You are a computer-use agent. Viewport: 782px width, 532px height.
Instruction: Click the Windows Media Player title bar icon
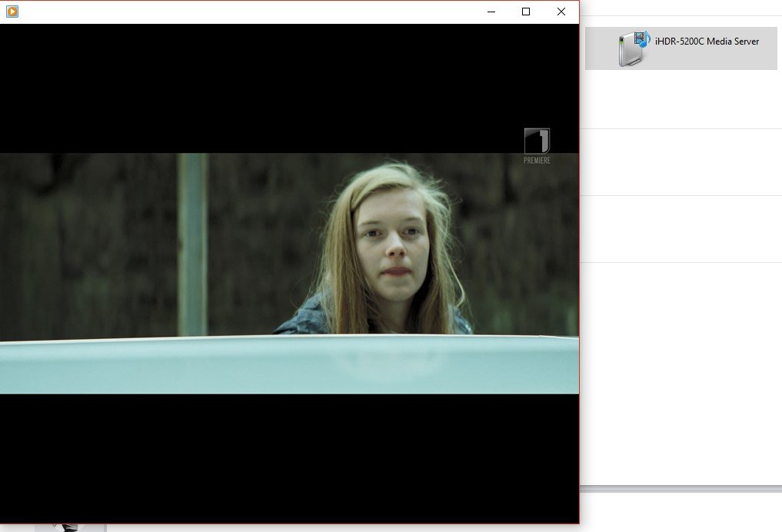point(12,12)
